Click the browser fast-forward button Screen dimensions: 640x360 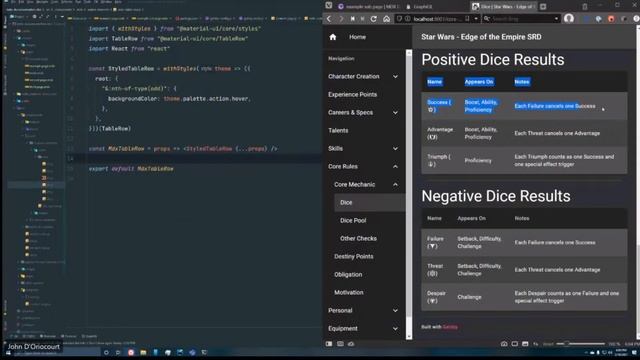pyautogui.click(x=362, y=19)
